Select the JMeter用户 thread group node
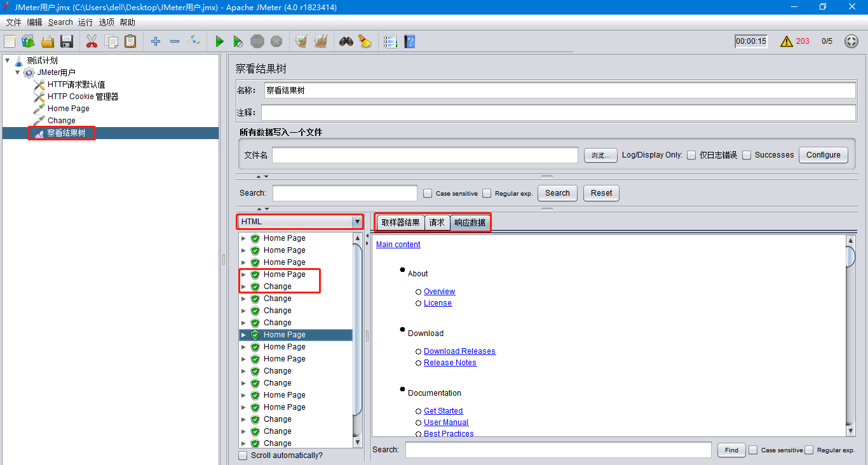This screenshot has height=465, width=868. pyautogui.click(x=56, y=72)
